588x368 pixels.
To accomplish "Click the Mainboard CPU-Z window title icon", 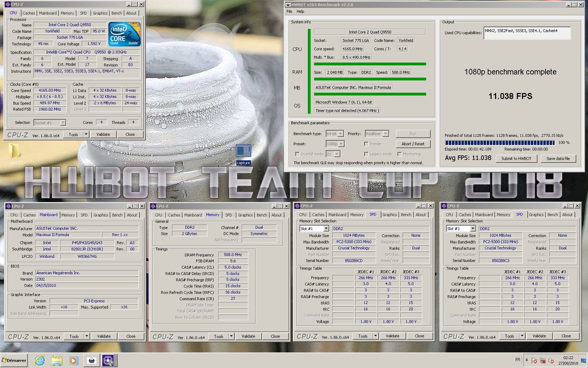I will tap(9, 206).
